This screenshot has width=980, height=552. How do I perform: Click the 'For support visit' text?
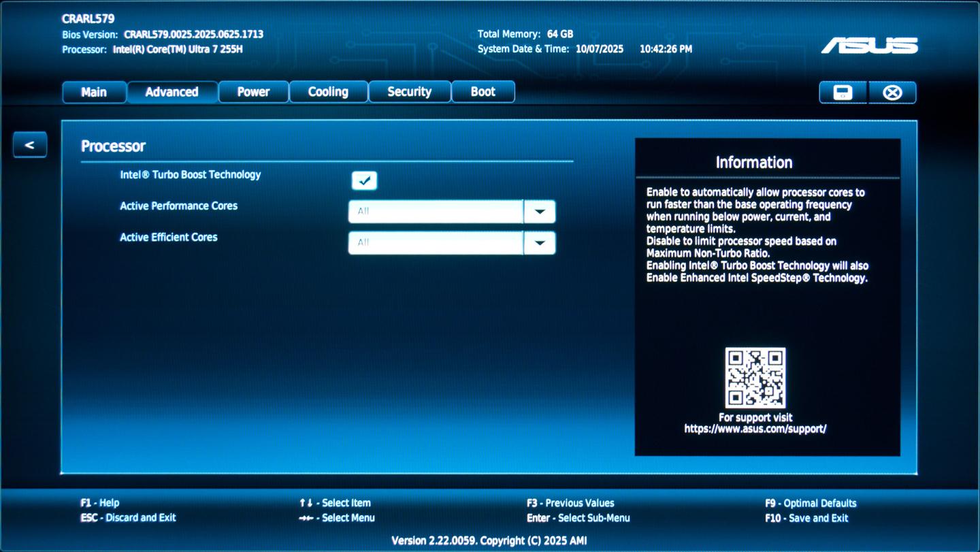point(755,417)
